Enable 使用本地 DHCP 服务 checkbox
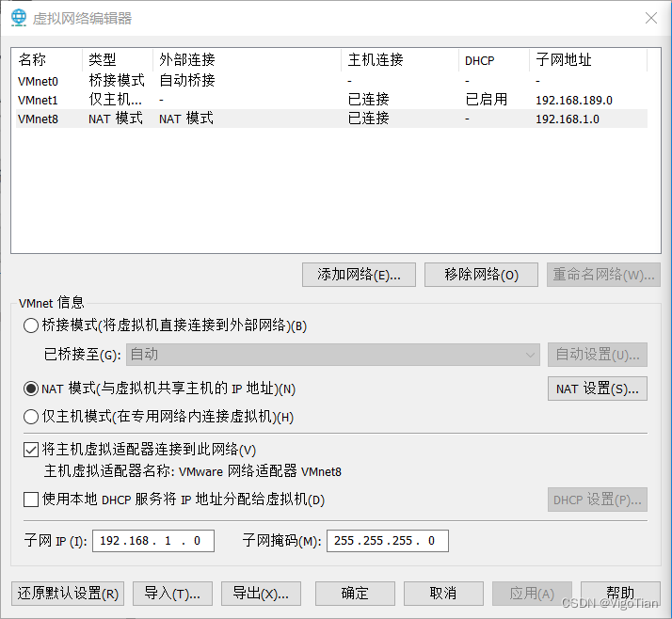 (31, 500)
